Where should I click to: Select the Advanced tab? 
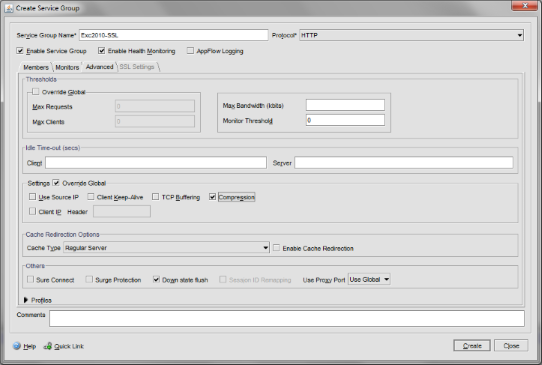coord(100,67)
